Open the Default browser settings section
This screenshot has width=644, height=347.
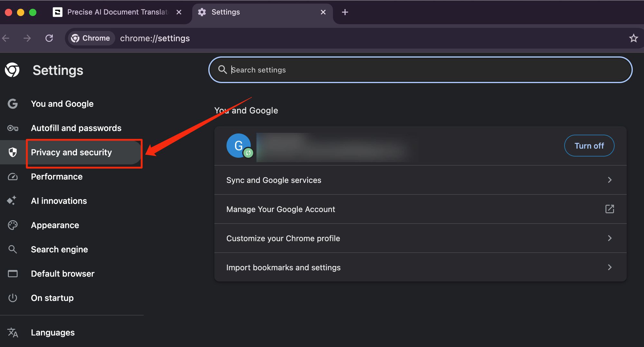(62, 274)
